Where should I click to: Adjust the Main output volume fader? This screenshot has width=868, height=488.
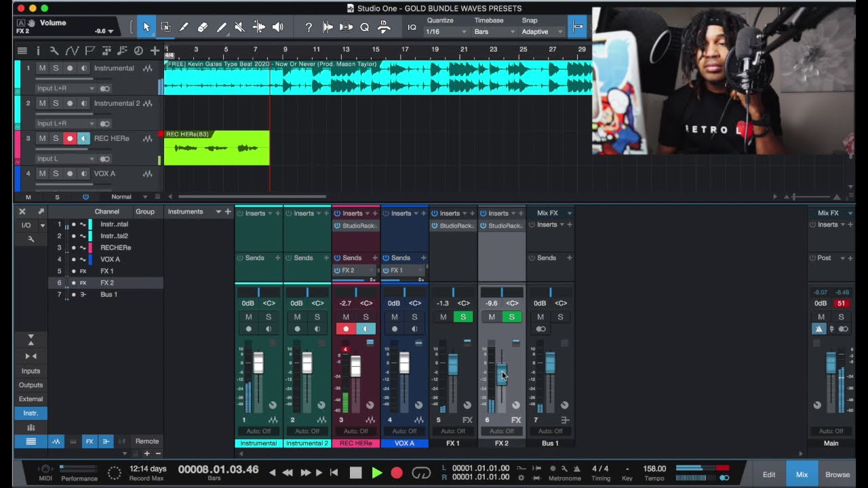[831, 363]
